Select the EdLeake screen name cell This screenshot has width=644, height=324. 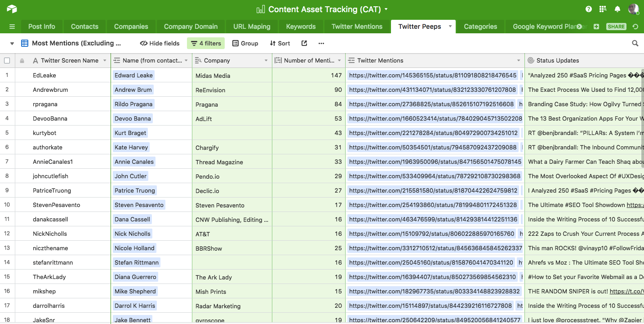click(x=63, y=75)
